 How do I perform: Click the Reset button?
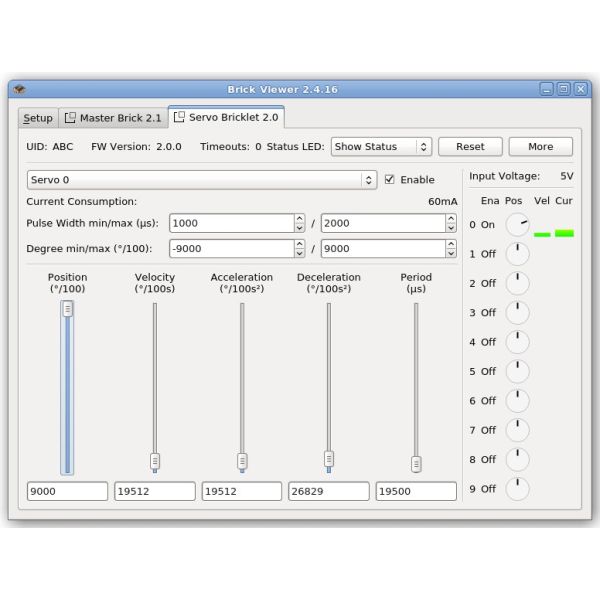pyautogui.click(x=470, y=147)
